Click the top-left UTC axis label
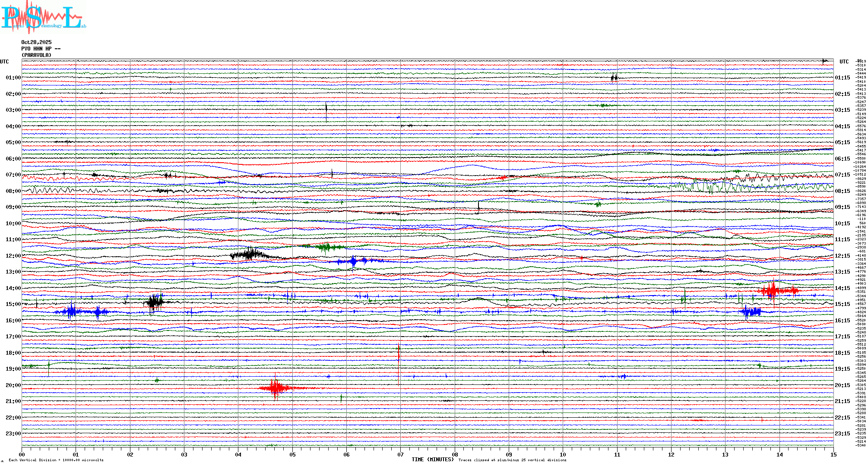The height and width of the screenshot is (466, 868). (x=4, y=62)
